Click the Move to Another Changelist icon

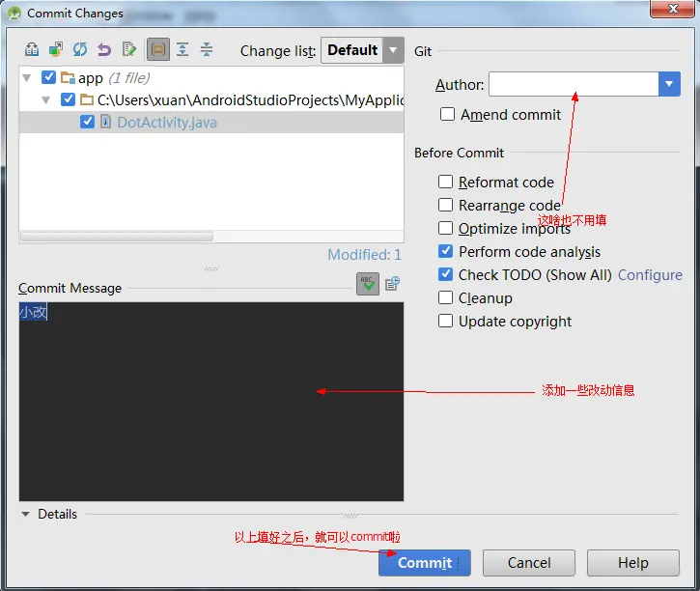click(55, 49)
